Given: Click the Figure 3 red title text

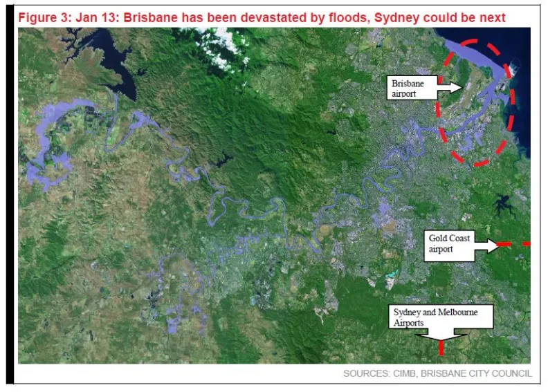Looking at the screenshot, I should (262, 17).
